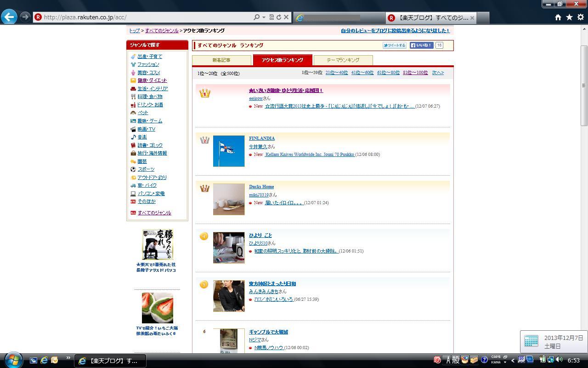This screenshot has height=368, width=588.
Task: Expand the address bar search dropdown arrow
Action: pyautogui.click(x=264, y=17)
